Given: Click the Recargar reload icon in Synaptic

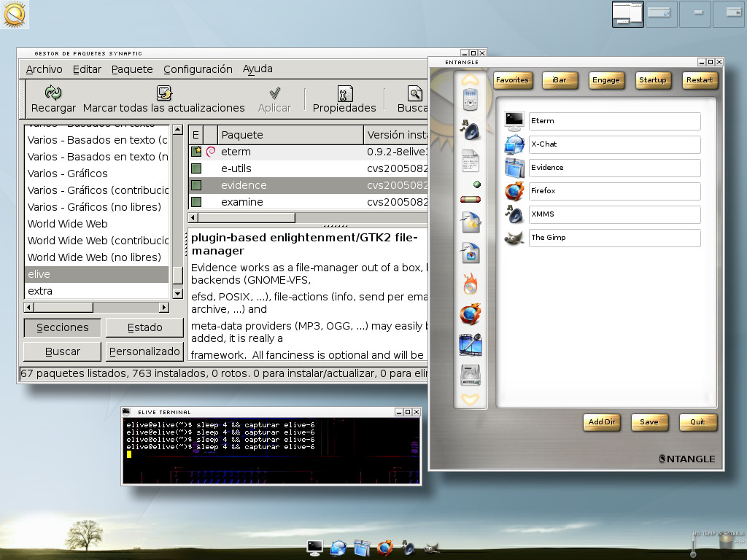Looking at the screenshot, I should [x=53, y=93].
